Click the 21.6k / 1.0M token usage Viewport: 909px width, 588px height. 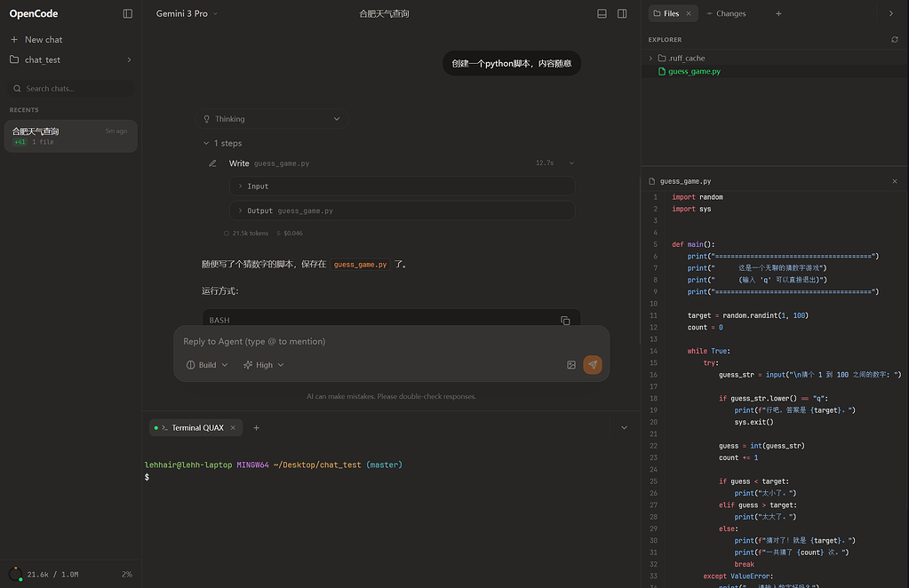(x=52, y=575)
